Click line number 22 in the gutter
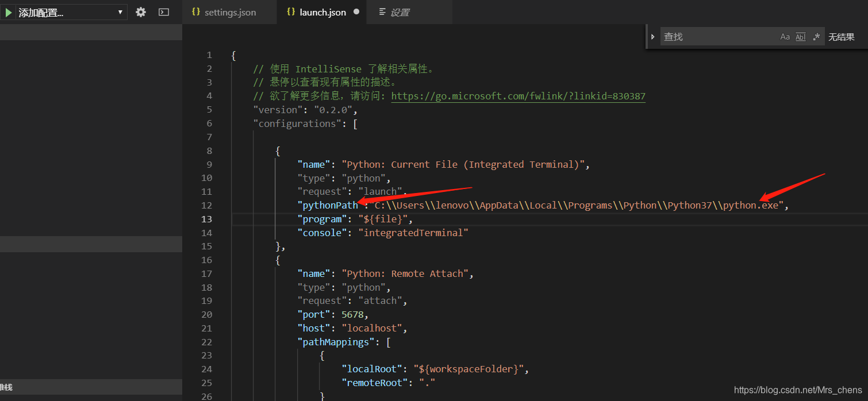868x401 pixels. click(206, 342)
